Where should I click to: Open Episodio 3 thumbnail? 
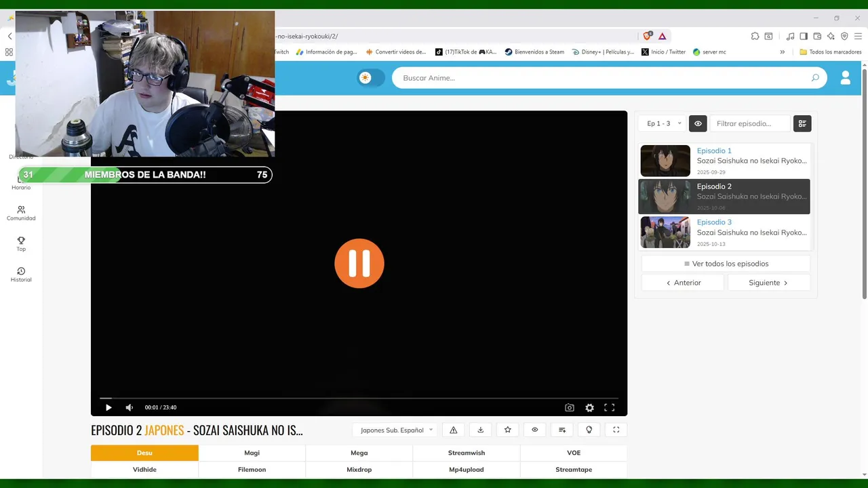pyautogui.click(x=665, y=232)
